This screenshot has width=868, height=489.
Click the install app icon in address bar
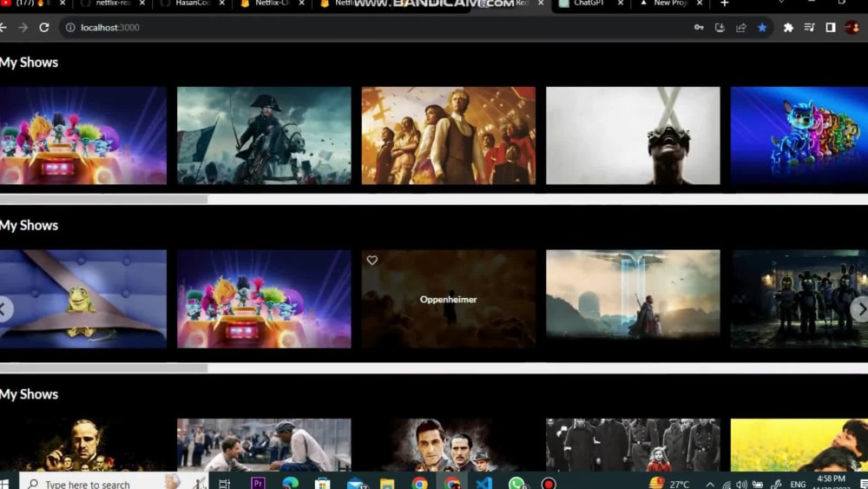point(720,27)
